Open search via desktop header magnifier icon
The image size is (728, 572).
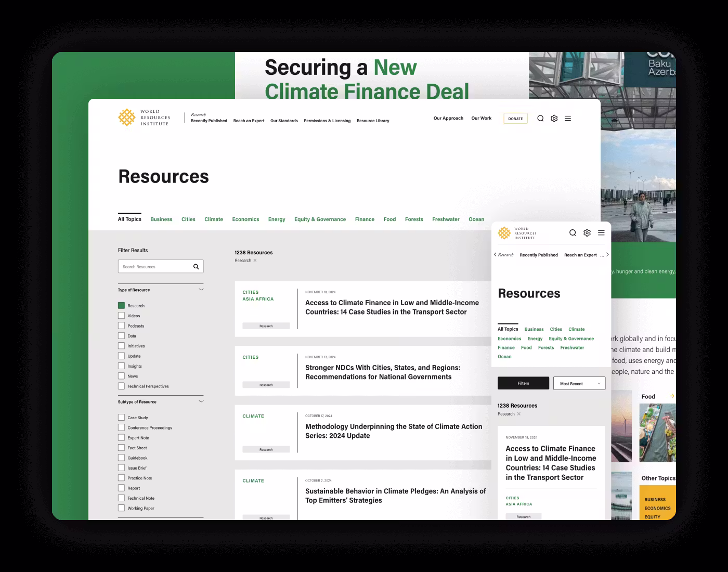[x=540, y=119]
